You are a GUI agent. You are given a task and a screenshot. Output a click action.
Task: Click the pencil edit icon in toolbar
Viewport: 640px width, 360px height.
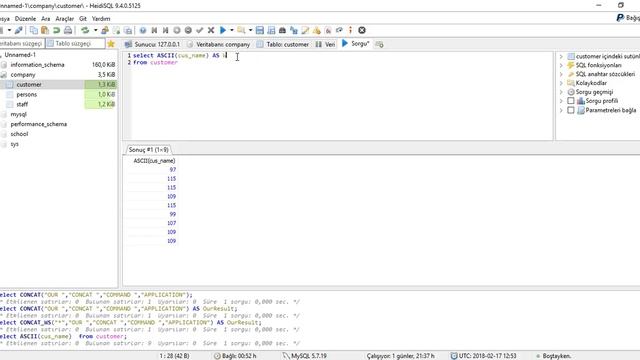pos(305,30)
